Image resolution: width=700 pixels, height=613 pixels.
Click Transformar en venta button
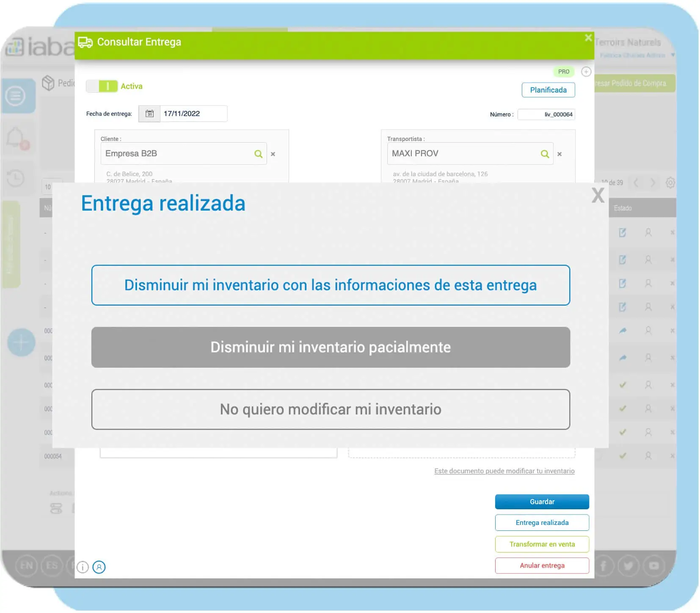click(x=542, y=544)
